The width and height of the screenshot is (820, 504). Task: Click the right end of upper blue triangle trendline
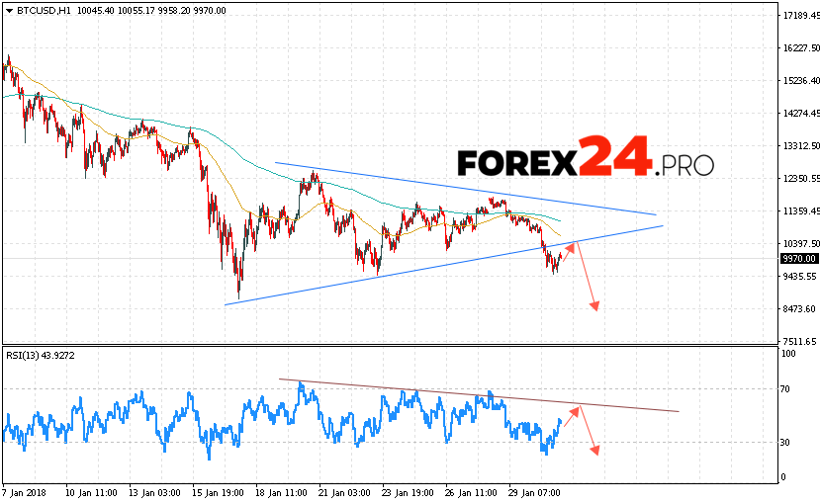(x=655, y=213)
